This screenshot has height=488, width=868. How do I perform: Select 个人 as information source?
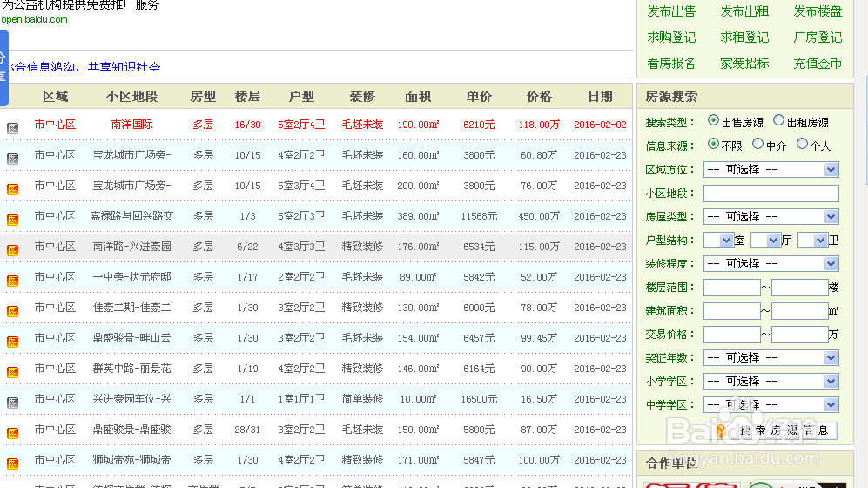click(x=802, y=144)
